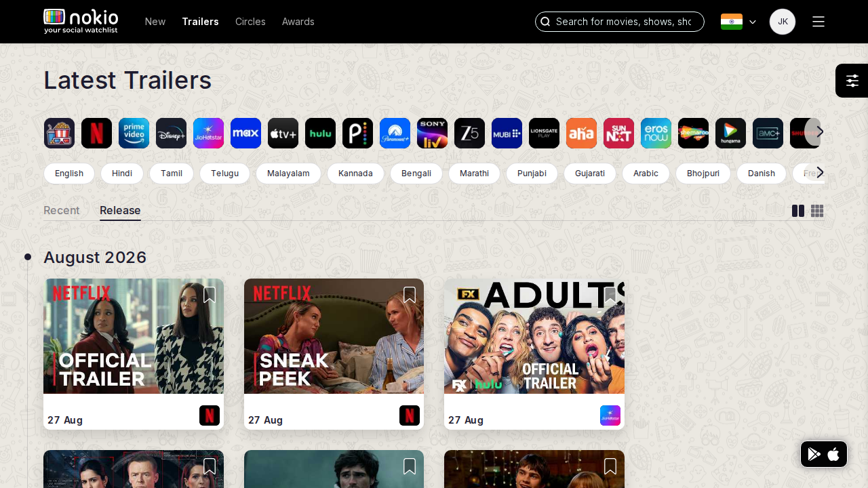Filter trailers by Zee5 icon
Viewport: 868px width, 488px height.
469,133
